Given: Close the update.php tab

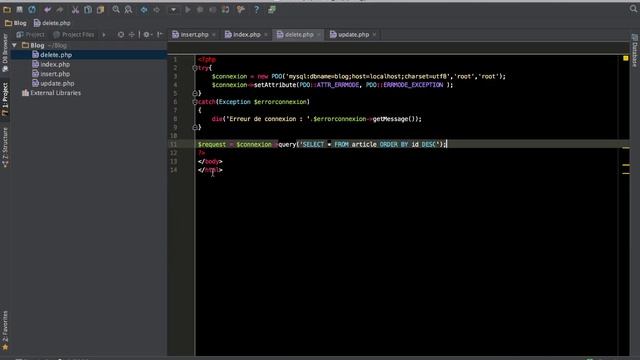Looking at the screenshot, I should pos(374,35).
